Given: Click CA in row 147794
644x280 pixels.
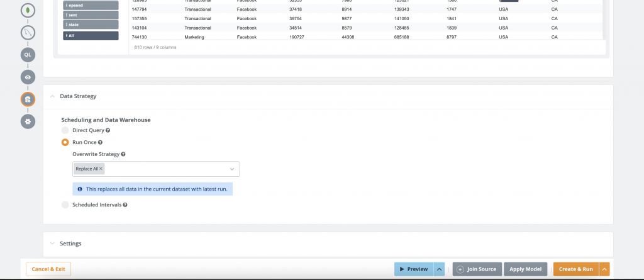Looking at the screenshot, I should [x=555, y=9].
